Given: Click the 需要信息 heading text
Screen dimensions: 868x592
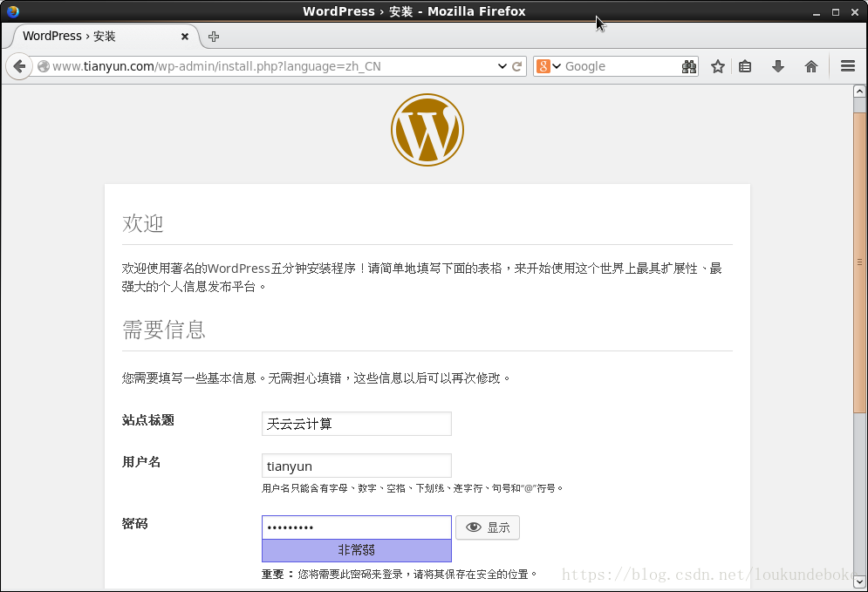Looking at the screenshot, I should pos(164,330).
